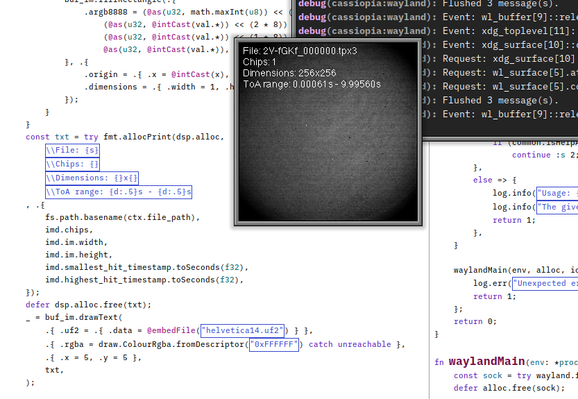
Task: Click the "imd.chips," line
Action: [x=69, y=230]
